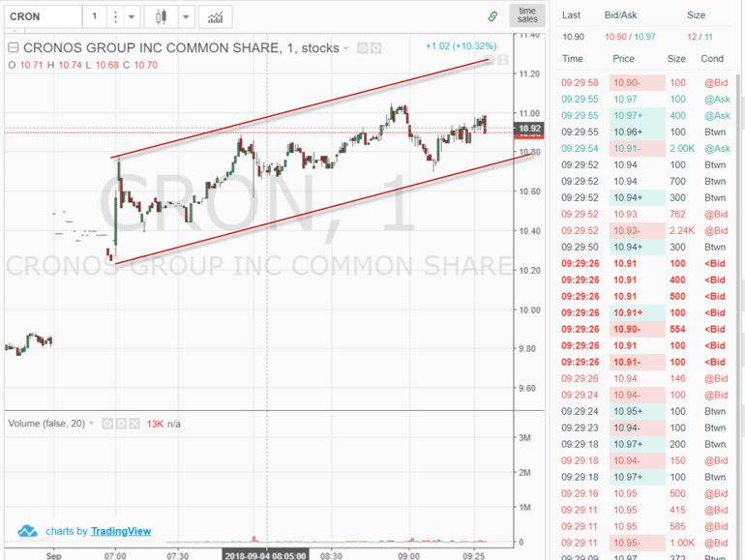Click the 10.92 current price label
The height and width of the screenshot is (560, 745).
pyautogui.click(x=528, y=128)
